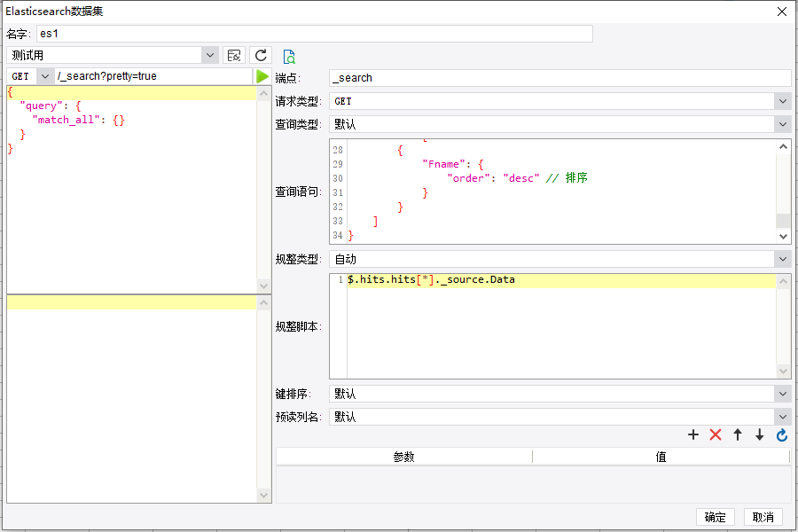Click the refresh icon beside the 测试用 dropdown
The image size is (798, 532).
pyautogui.click(x=260, y=56)
